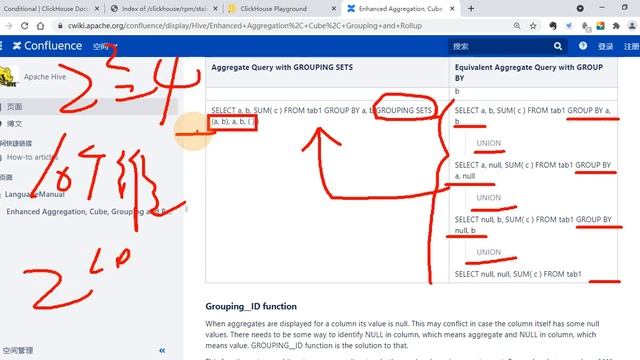
Task: Switch to the Index of /clickhouse/rpm tab
Action: (x=165, y=9)
